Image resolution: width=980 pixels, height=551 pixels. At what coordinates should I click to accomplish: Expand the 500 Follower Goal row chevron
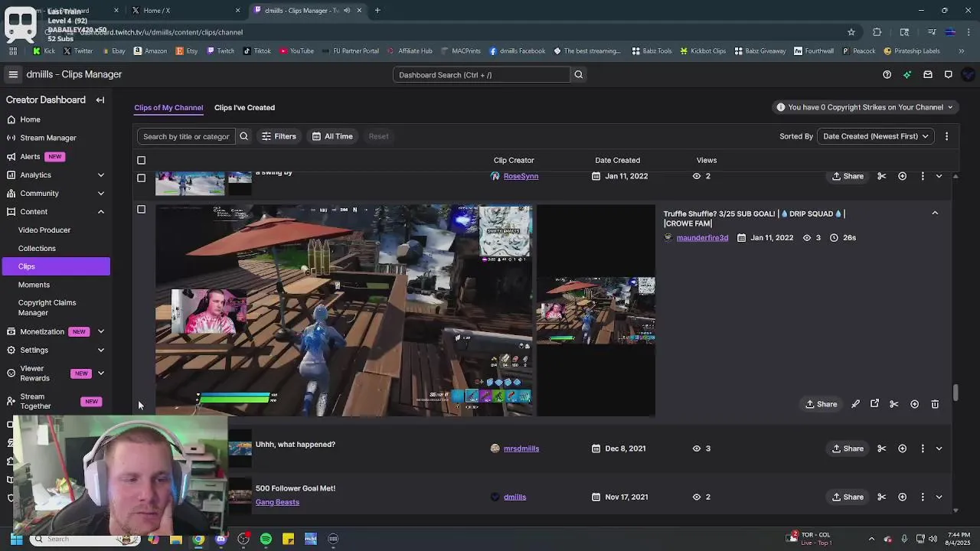[x=939, y=497]
